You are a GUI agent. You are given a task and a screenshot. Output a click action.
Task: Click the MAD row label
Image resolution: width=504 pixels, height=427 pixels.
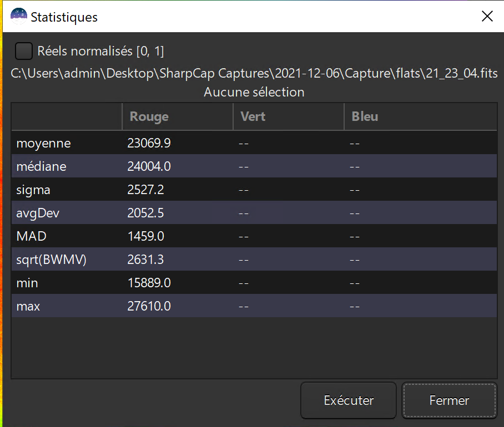click(31, 236)
